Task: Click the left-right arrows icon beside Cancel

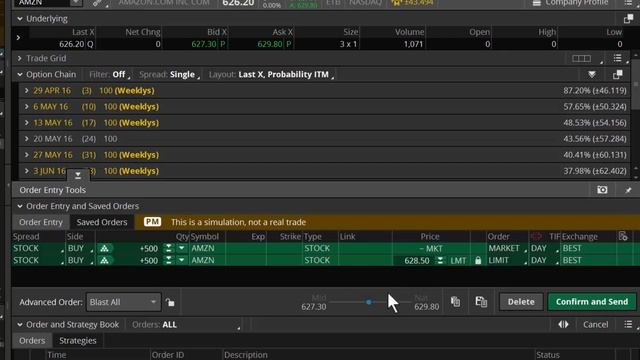Action: click(563, 324)
